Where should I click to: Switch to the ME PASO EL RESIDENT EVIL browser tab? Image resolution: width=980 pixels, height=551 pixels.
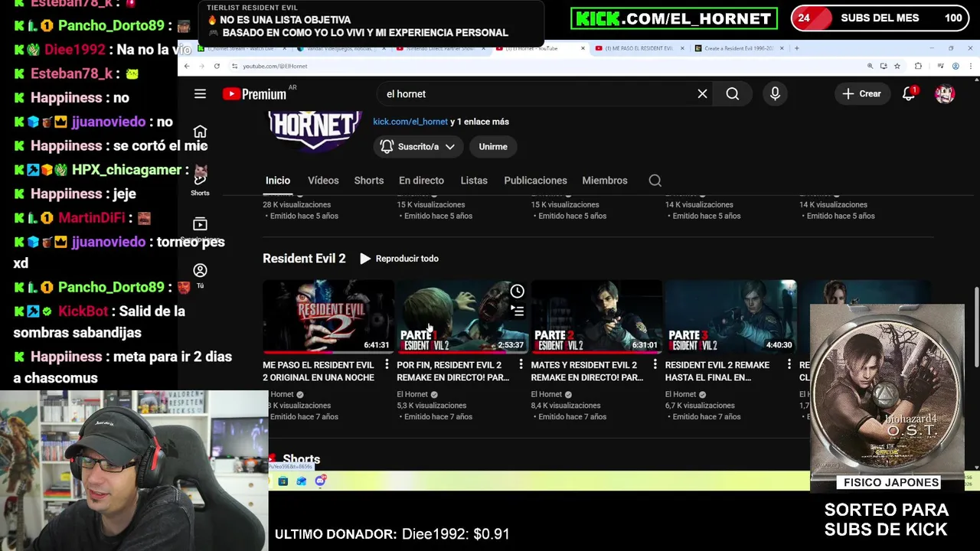tap(638, 48)
